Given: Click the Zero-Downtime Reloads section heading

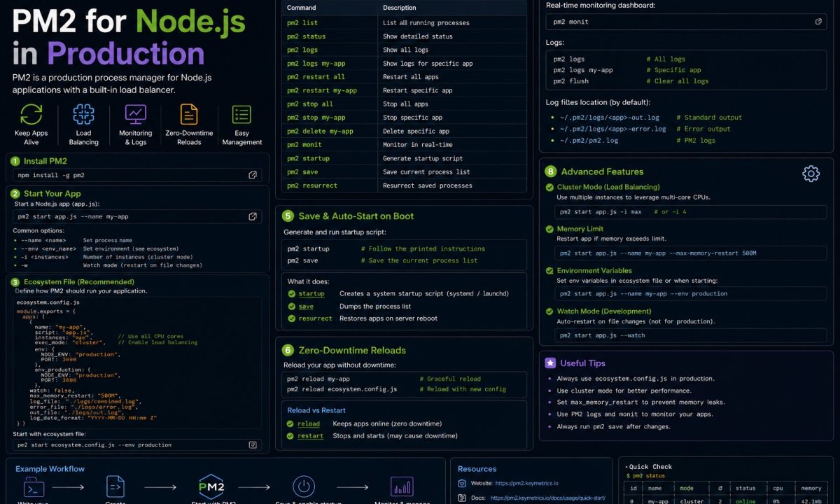Looking at the screenshot, I should point(352,350).
